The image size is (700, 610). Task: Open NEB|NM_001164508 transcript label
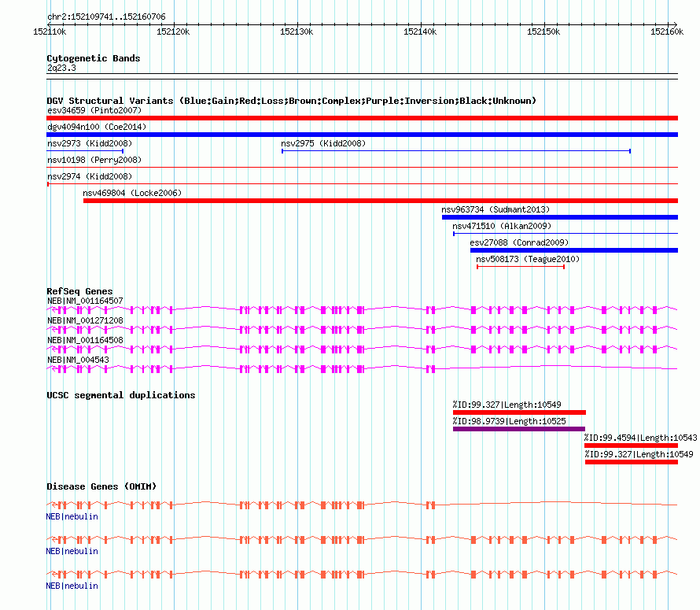[x=85, y=341]
